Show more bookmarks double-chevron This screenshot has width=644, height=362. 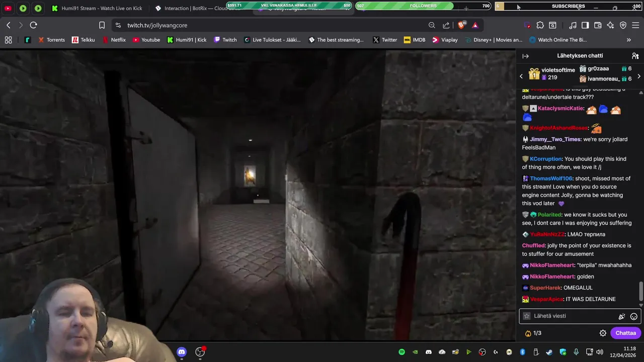click(629, 40)
